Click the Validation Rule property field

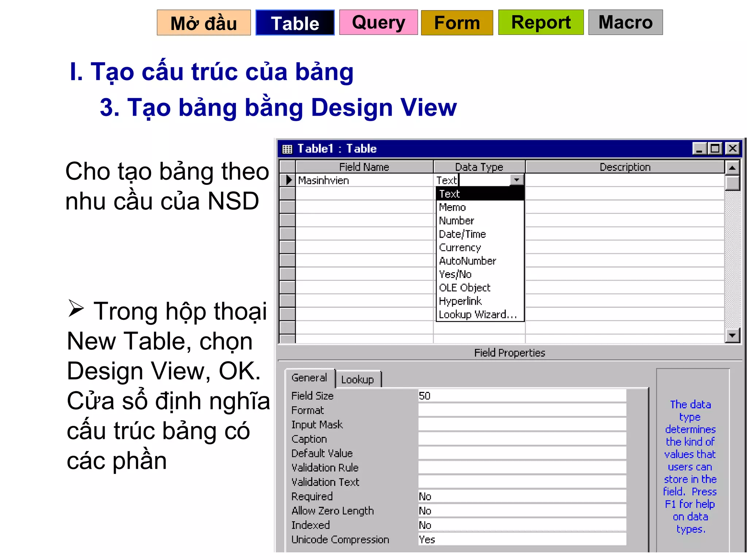coord(522,468)
